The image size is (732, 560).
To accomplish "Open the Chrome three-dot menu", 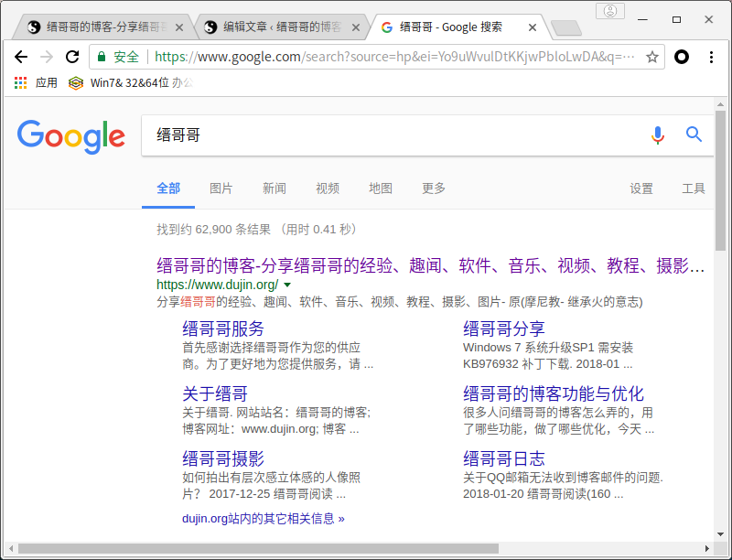I will pos(711,57).
